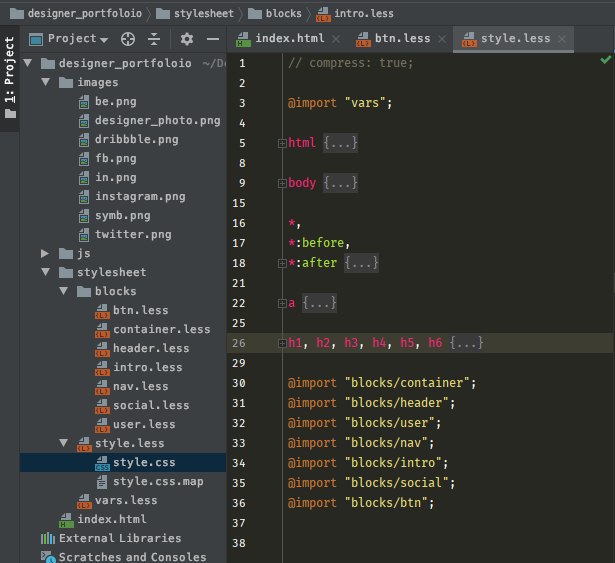
Task: Switch to the btn.less tab
Action: 401,39
